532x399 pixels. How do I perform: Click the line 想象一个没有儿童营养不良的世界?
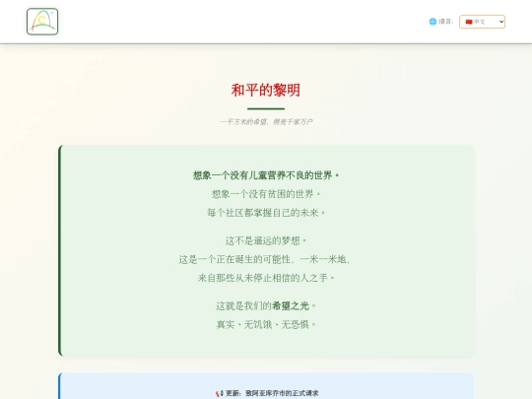click(x=266, y=175)
